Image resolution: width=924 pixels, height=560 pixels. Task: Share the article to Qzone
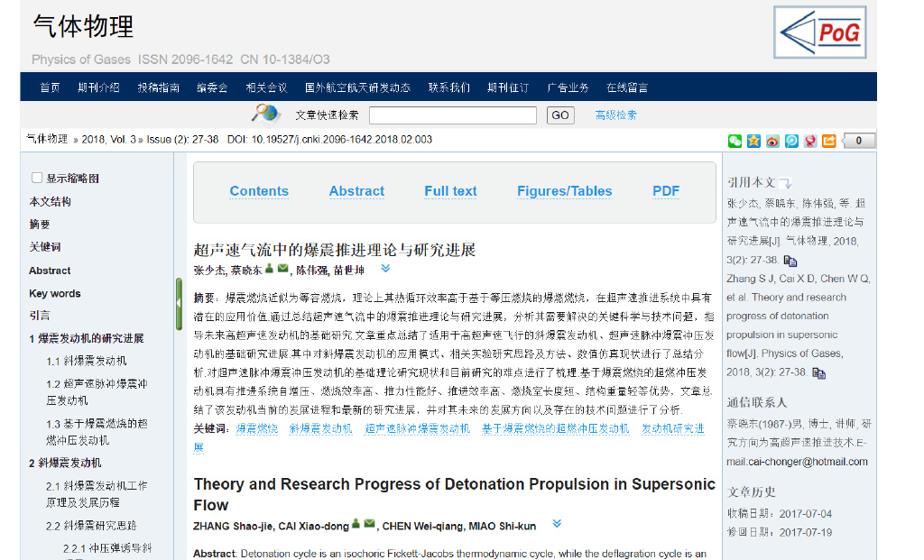753,141
